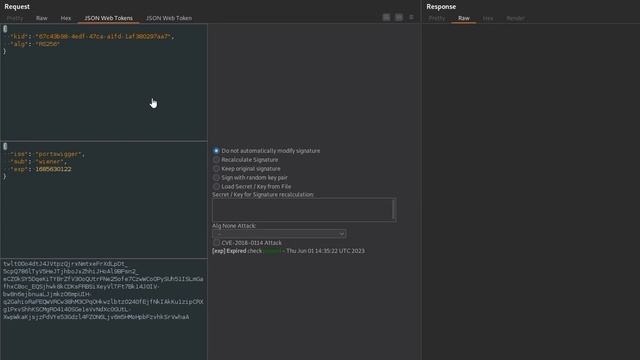Image resolution: width=640 pixels, height=360 pixels.
Task: Toggle the second Request editor layout icon
Action: click(x=399, y=17)
